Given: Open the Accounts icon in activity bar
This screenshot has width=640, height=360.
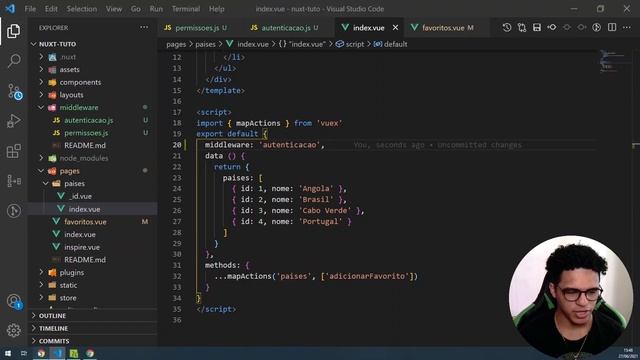Looking at the screenshot, I should (x=13, y=301).
